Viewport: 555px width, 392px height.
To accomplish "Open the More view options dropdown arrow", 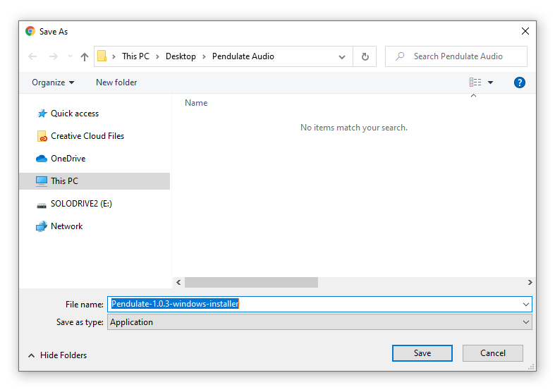I will point(491,82).
